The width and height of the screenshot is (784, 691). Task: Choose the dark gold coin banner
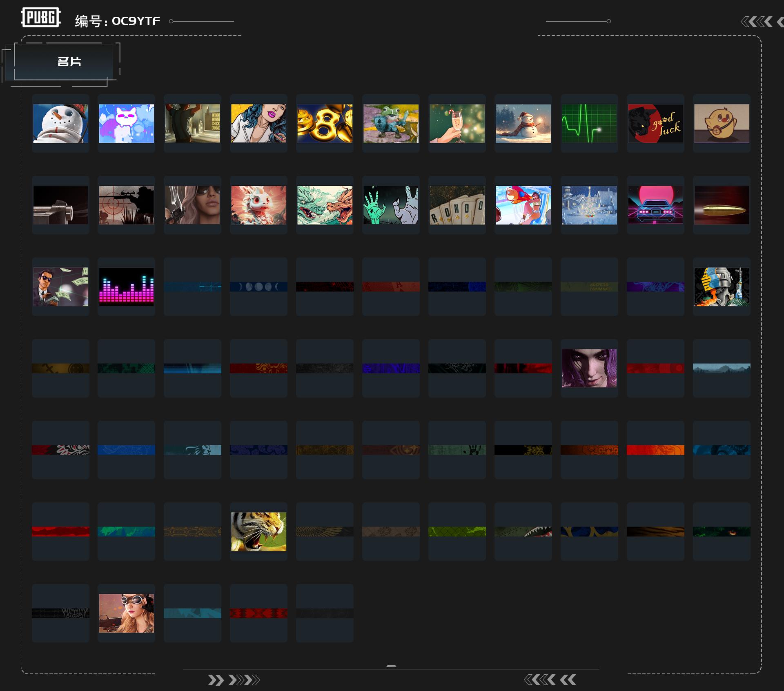pos(60,368)
